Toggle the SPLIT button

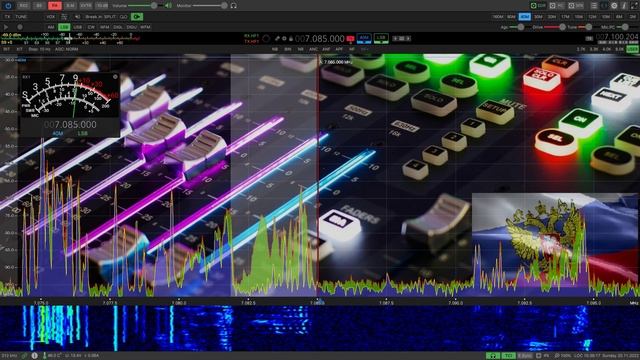109,17
